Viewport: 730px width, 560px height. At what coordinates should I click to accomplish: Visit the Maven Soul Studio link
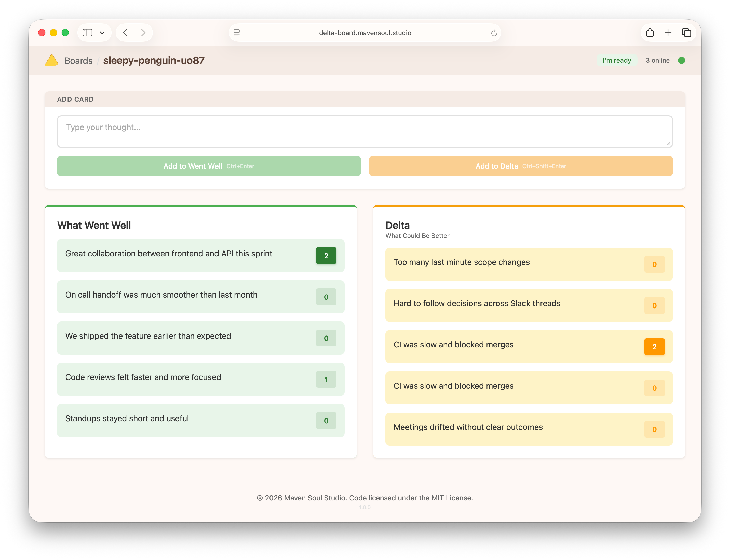tap(314, 498)
